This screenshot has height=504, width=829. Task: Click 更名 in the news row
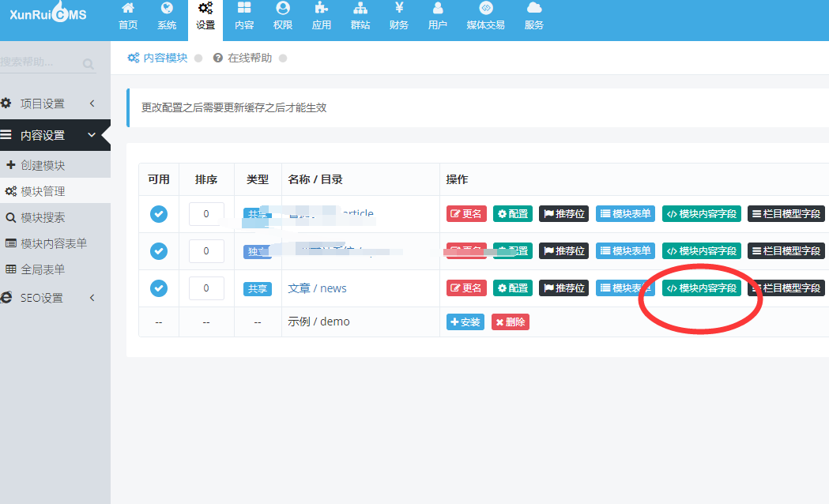click(x=466, y=288)
